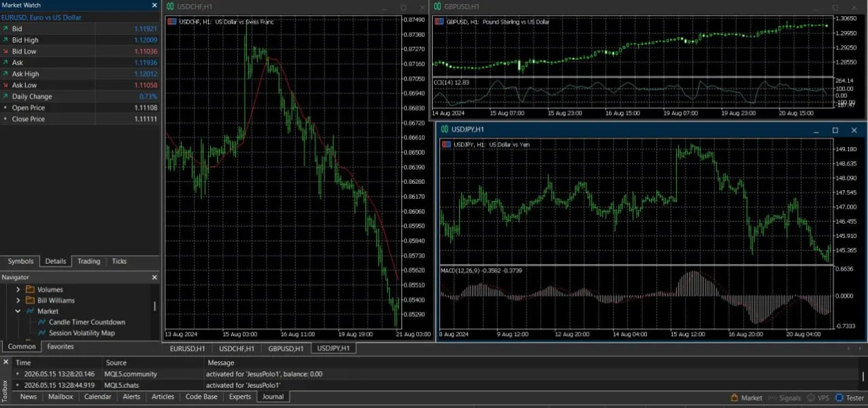Select the Candle Timer Countdown indicator icon

(x=41, y=322)
